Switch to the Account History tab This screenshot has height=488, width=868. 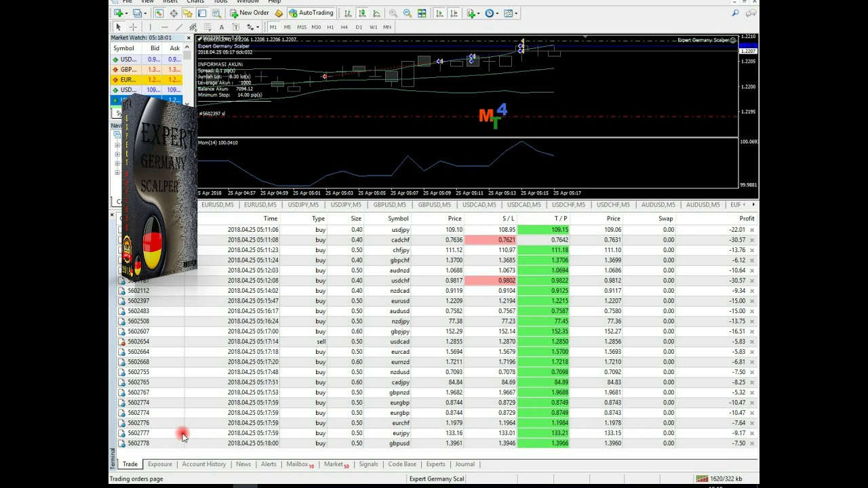[203, 464]
